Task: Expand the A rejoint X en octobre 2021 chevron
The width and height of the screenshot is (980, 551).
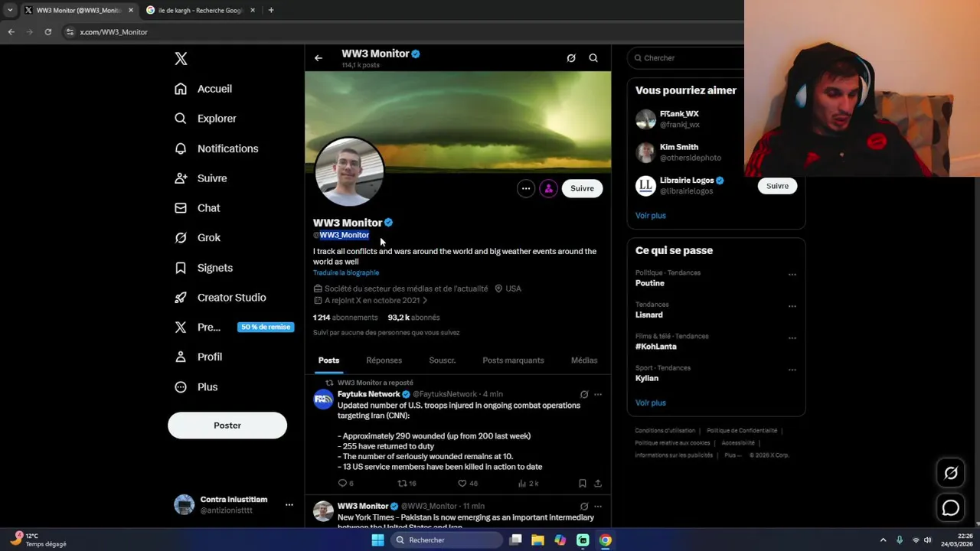Action: click(x=425, y=301)
